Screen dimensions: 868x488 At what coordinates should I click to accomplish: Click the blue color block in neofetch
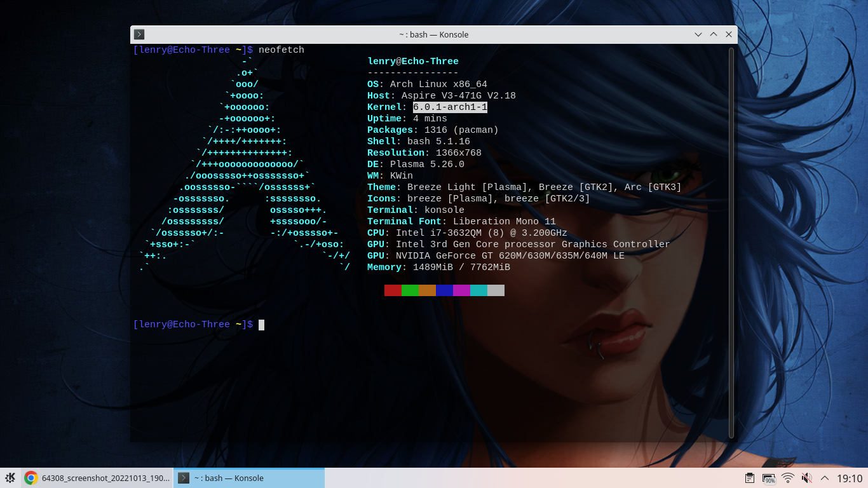444,290
